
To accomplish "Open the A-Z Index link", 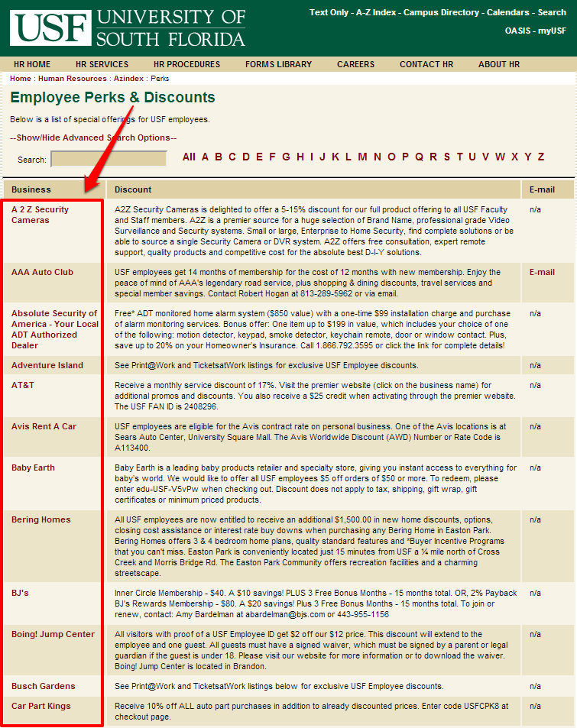I will coord(376,12).
